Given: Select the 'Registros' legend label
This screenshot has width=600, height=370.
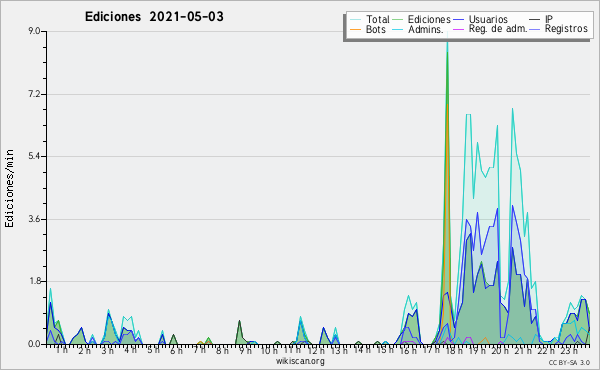Looking at the screenshot, I should (x=566, y=29).
